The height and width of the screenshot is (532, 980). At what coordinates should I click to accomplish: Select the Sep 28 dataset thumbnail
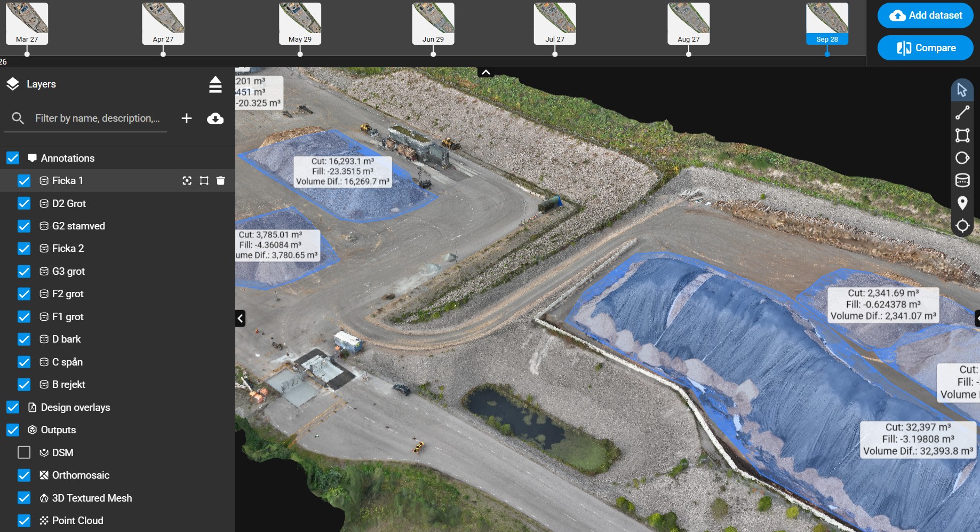(x=827, y=23)
